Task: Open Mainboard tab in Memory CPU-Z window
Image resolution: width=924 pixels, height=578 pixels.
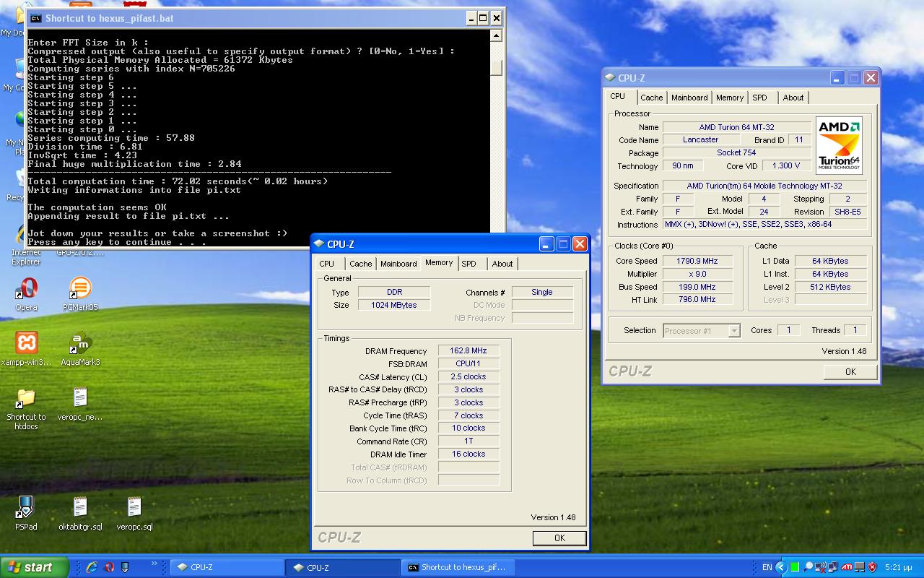Action: point(398,264)
